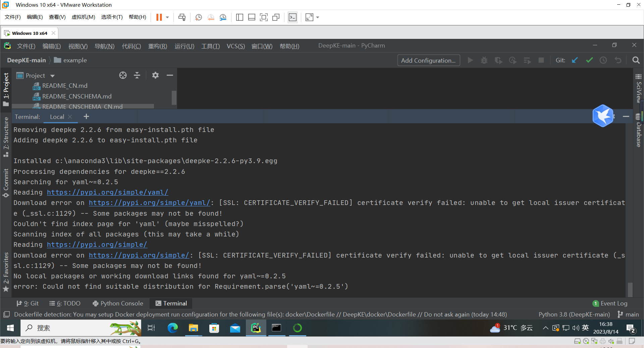Open the VCS menu

[235, 46]
